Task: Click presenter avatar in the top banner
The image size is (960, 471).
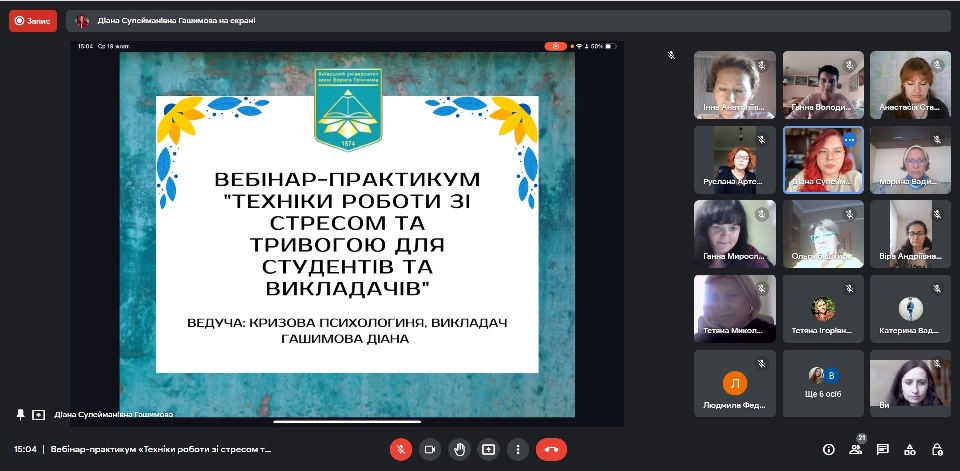Action: [x=82, y=21]
